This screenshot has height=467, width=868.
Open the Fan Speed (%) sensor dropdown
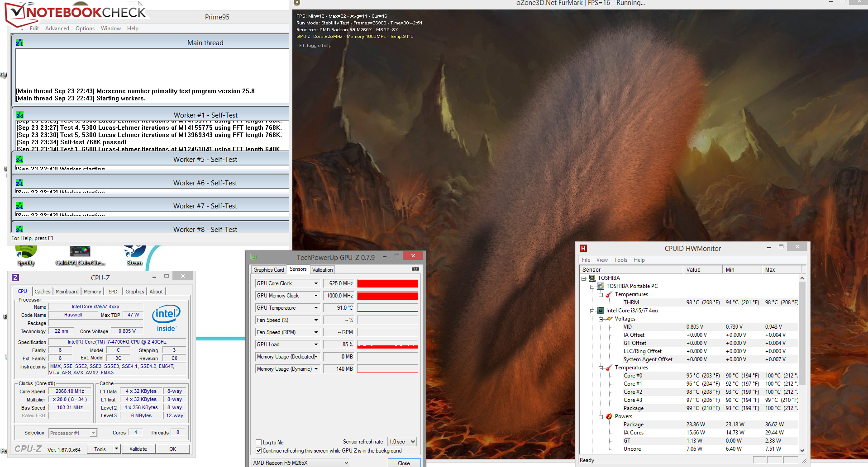pos(316,320)
